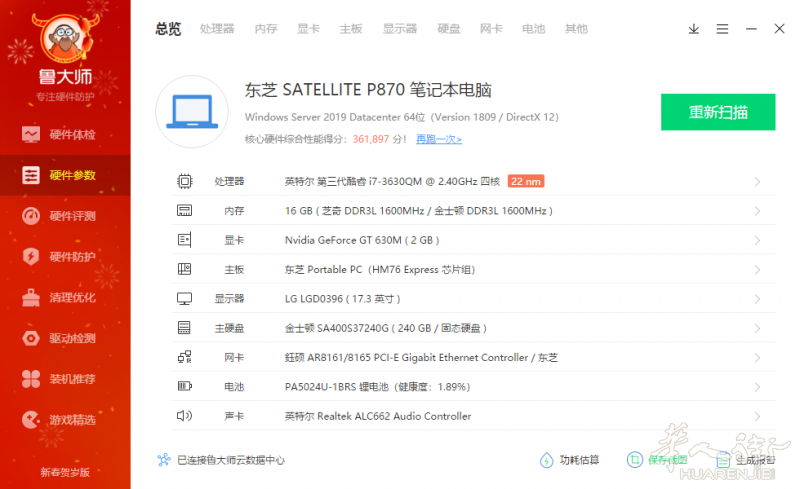Click 已连接鲁大师云数据中心 status
Viewport: 800px width, 489px height.
(231, 460)
